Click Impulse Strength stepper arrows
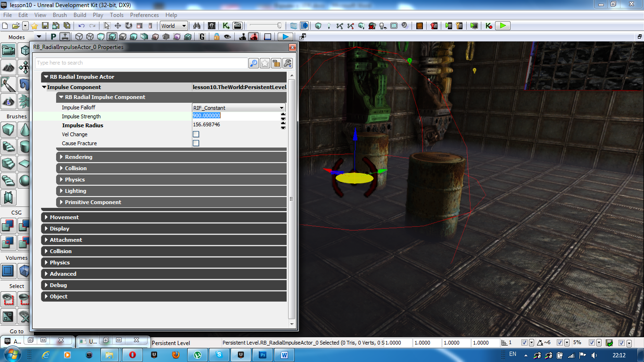Image resolution: width=644 pixels, height=362 pixels. click(x=283, y=116)
